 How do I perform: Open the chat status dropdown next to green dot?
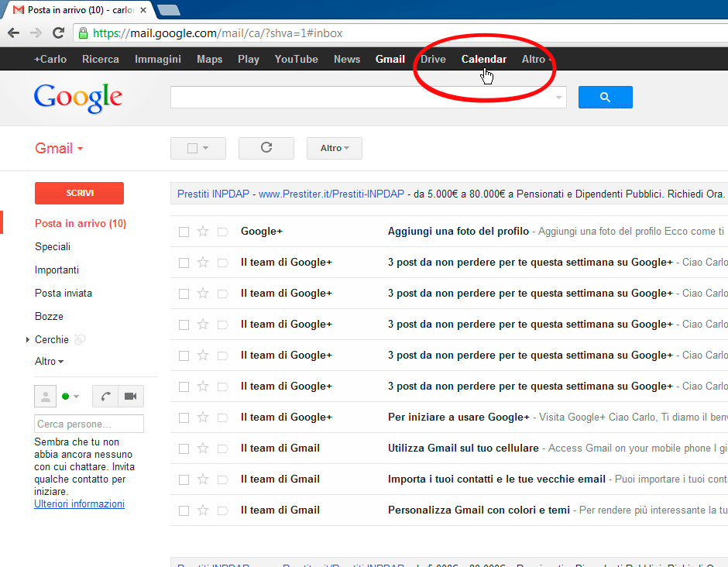(76, 396)
